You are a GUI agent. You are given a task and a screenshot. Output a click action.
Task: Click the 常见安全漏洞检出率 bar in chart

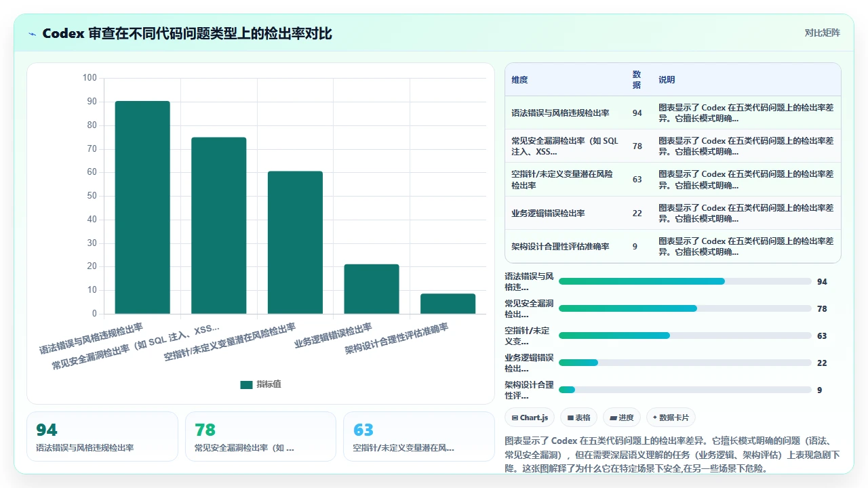click(218, 225)
